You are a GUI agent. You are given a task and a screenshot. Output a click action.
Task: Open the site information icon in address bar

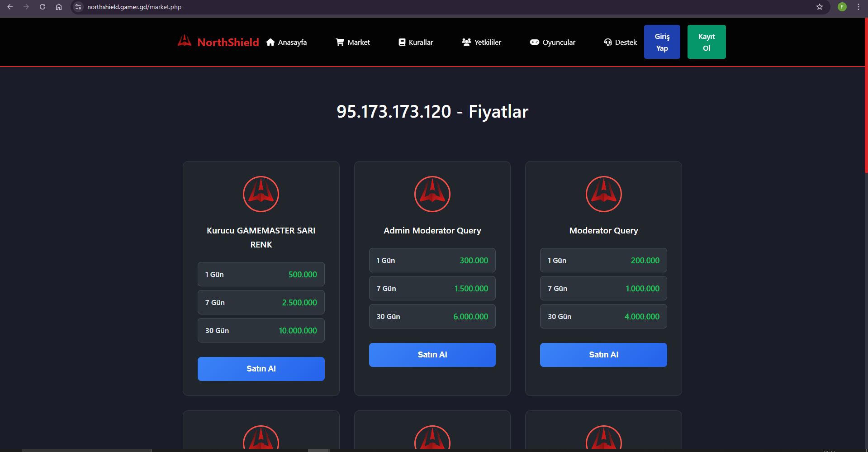(78, 7)
